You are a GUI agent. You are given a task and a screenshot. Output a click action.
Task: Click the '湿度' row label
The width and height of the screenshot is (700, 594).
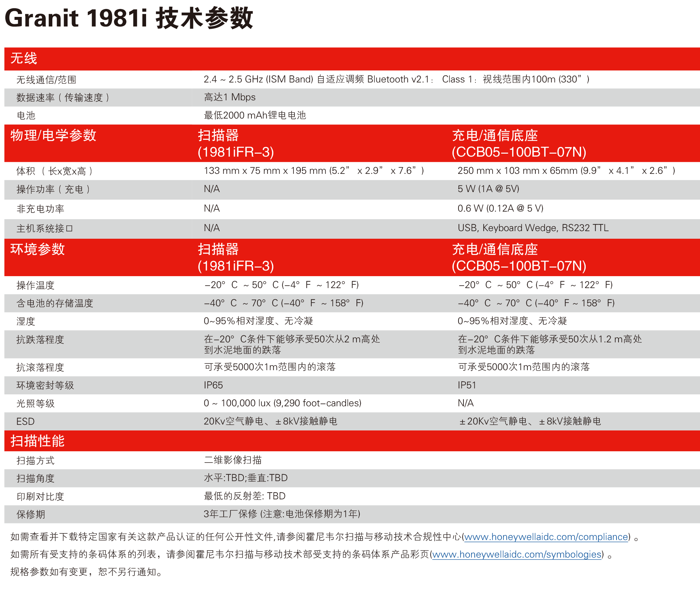point(26,322)
